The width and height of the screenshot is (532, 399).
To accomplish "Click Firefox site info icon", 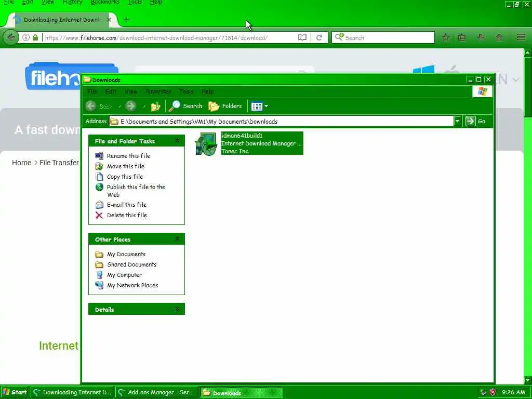I will pyautogui.click(x=26, y=37).
